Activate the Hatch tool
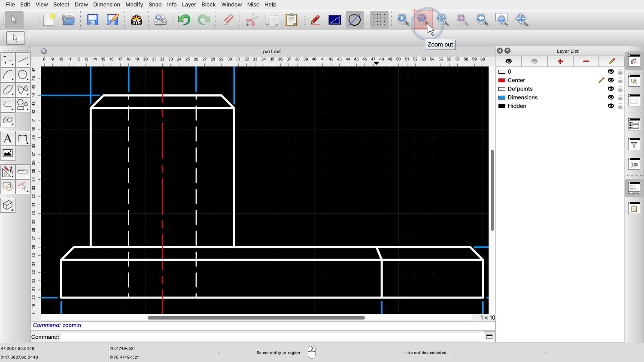644x362 pixels. [8, 121]
